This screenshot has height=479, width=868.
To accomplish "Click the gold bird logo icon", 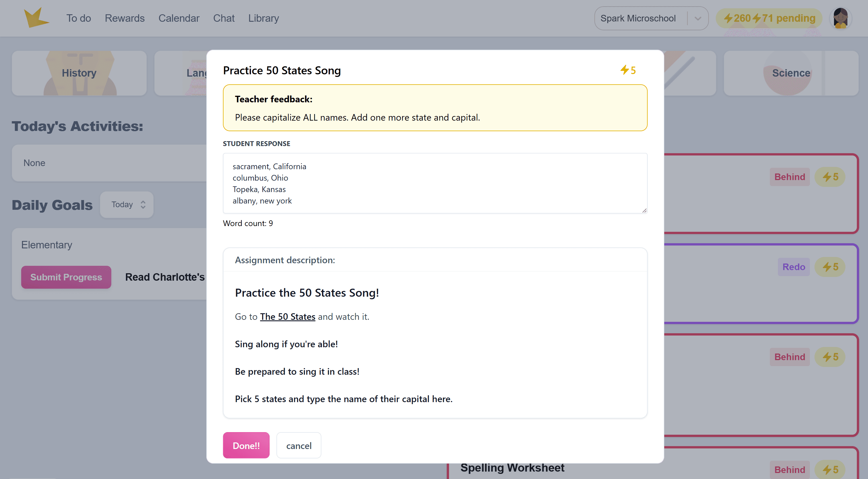I will point(36,18).
